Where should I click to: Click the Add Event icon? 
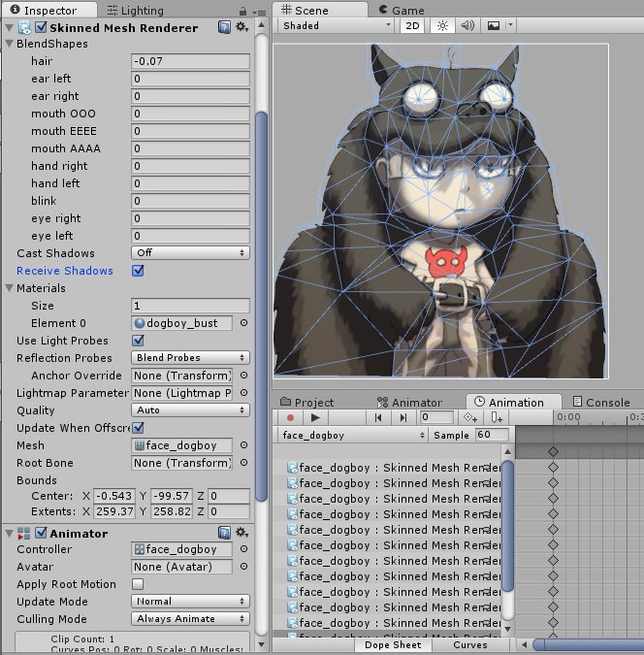497,417
